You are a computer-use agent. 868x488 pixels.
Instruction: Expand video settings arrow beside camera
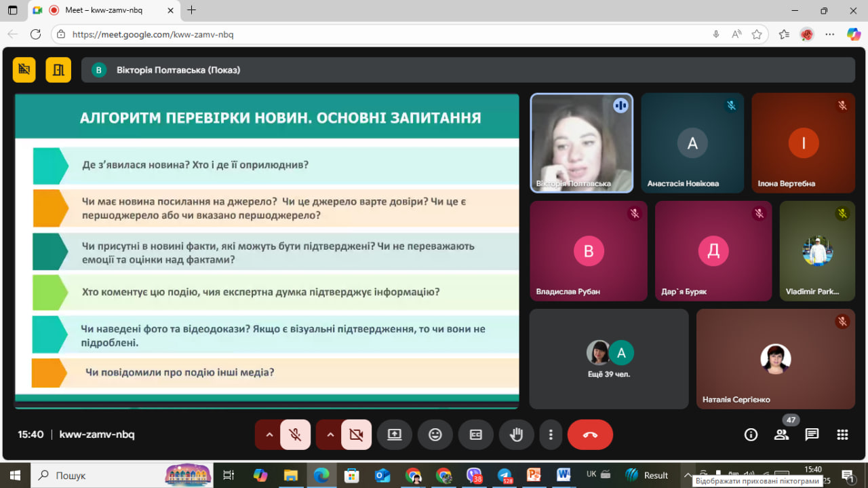tap(330, 435)
